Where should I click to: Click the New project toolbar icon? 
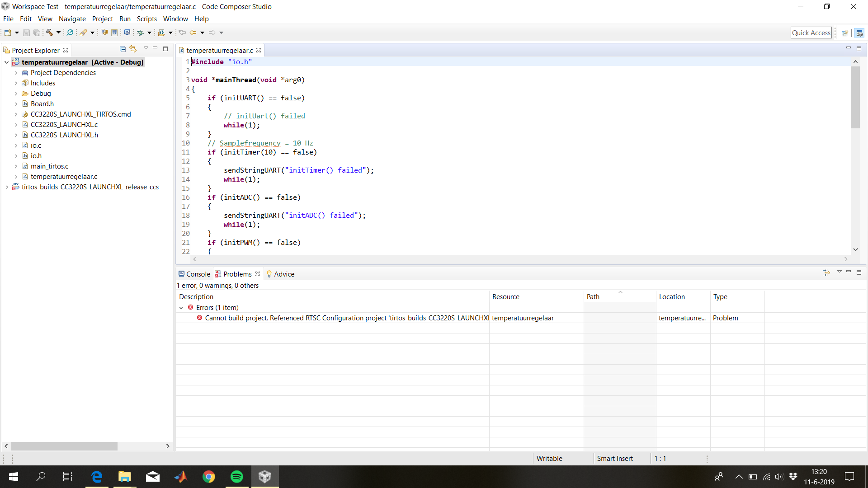tap(8, 33)
